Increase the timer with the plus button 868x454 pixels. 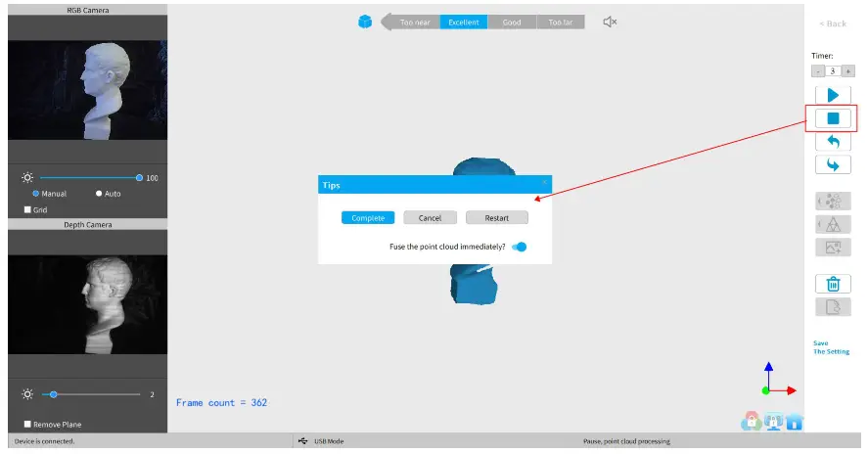click(x=847, y=71)
